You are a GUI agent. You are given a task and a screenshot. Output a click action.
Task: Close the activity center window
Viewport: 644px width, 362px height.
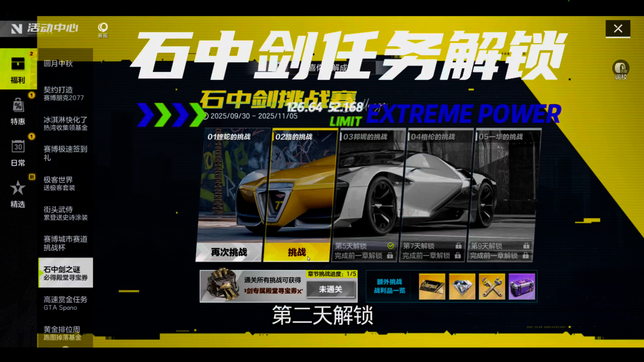pyautogui.click(x=618, y=29)
